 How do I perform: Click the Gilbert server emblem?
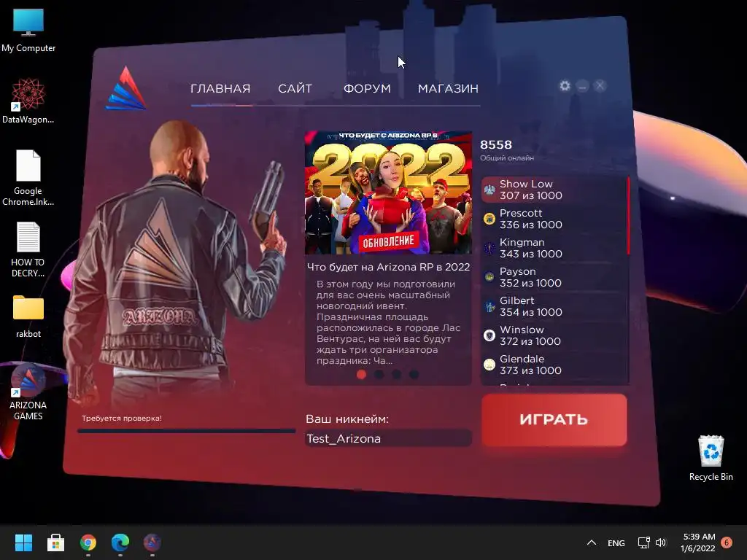pyautogui.click(x=489, y=306)
